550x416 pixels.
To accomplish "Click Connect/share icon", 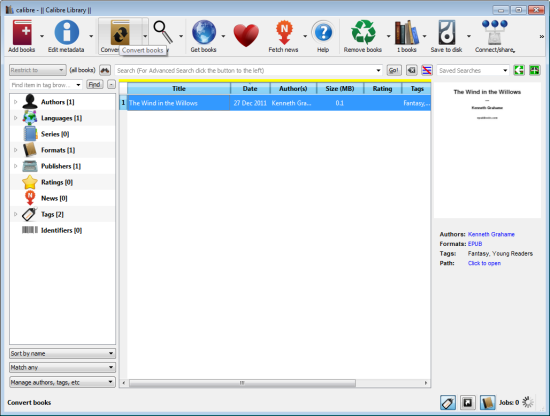I will coord(495,33).
